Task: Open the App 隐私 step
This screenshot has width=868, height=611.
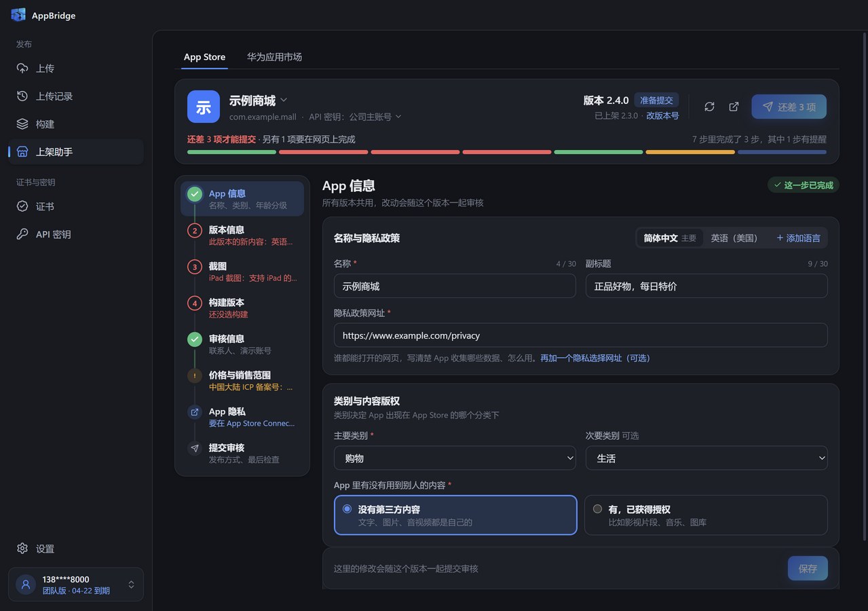Action: pos(242,417)
